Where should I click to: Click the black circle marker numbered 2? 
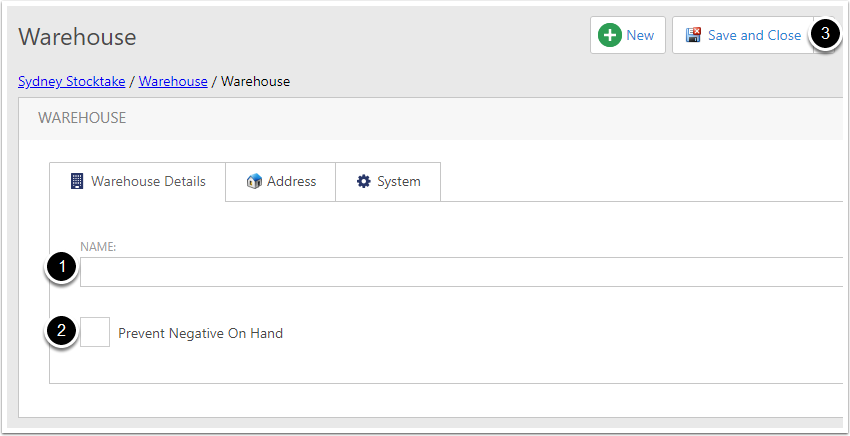pos(60,331)
